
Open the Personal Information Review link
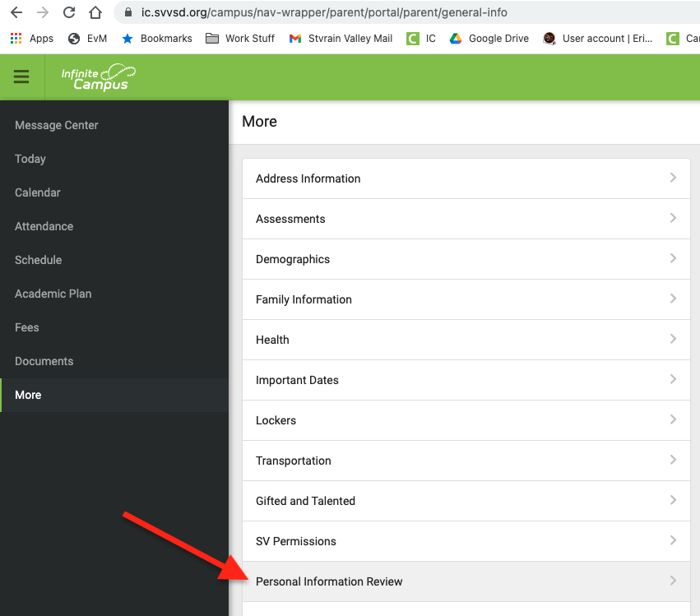coord(329,581)
